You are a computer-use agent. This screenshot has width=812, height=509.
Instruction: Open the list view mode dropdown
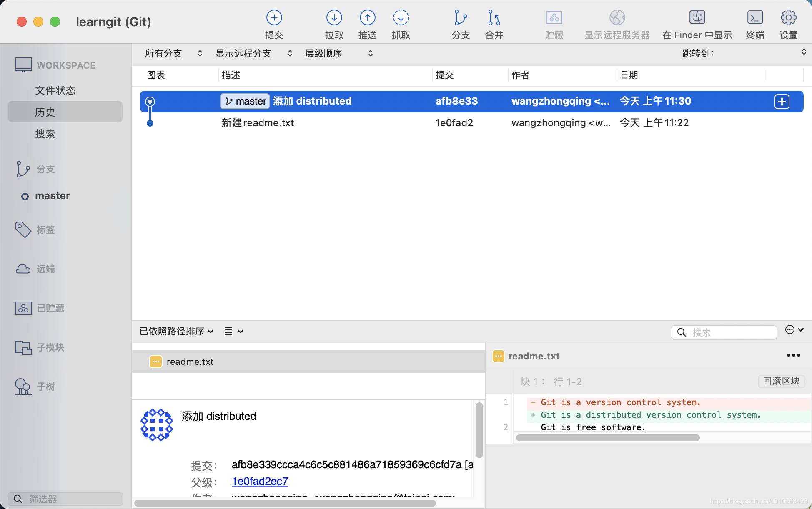click(233, 331)
